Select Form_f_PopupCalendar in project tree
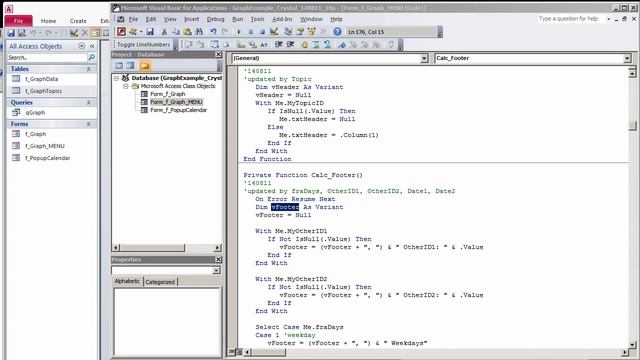Viewport: 640px width, 360px height. pos(178,110)
